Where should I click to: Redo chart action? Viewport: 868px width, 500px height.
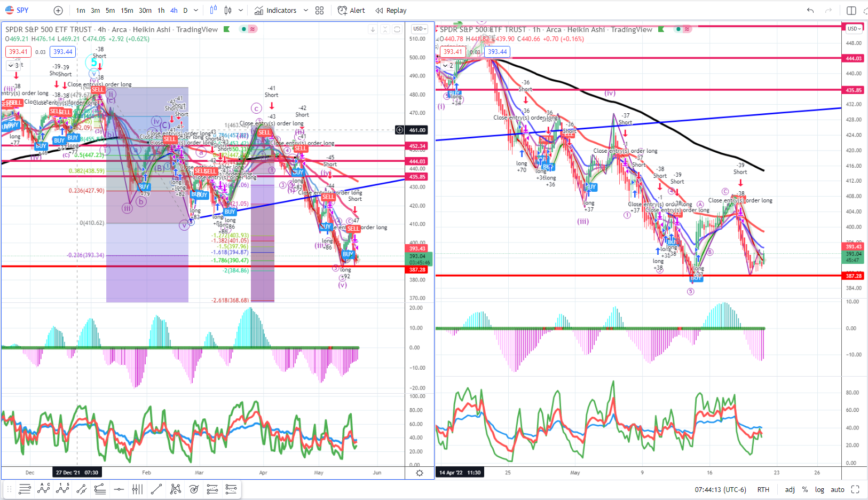click(828, 10)
